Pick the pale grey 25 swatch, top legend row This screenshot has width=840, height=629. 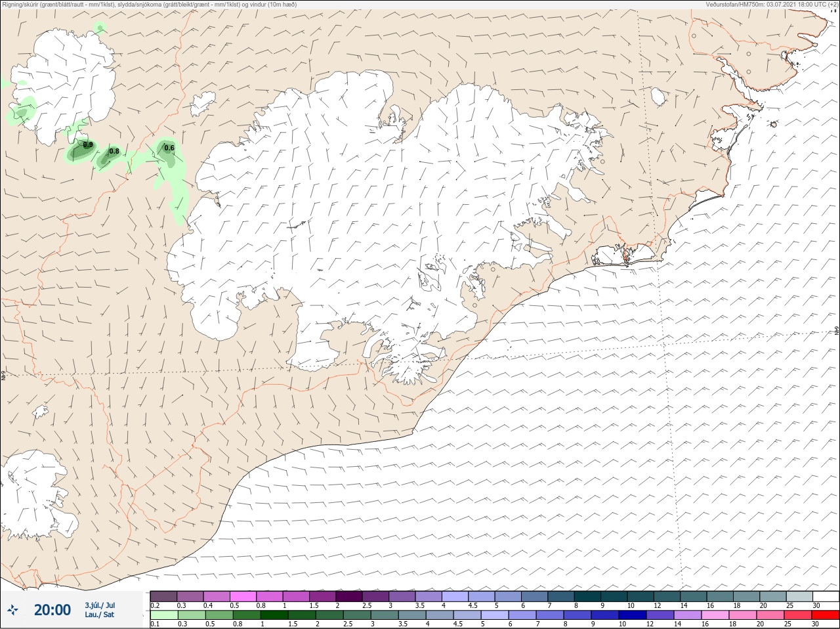click(x=800, y=596)
